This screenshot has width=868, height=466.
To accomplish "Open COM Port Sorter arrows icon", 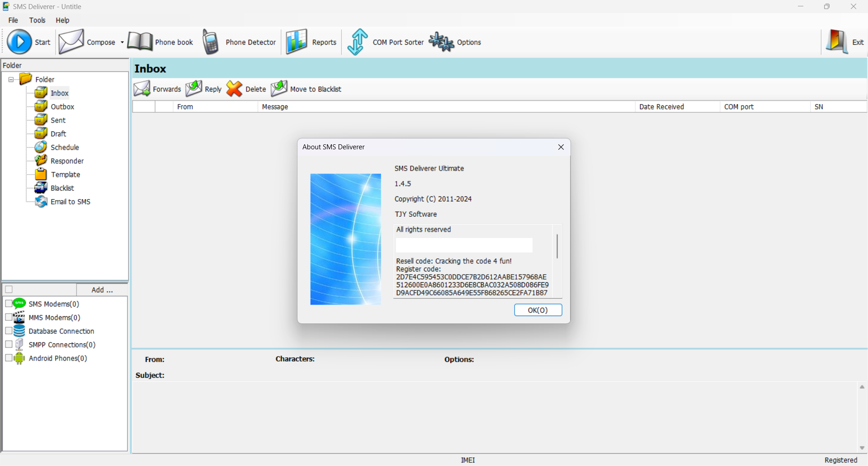I will [x=358, y=42].
